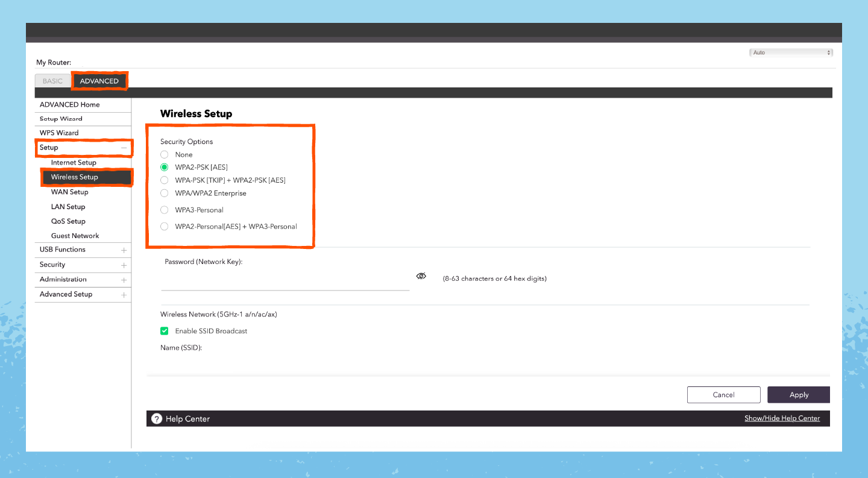Screen dimensions: 868x478
Task: Click the Password (Network Key) input field
Action: pyautogui.click(x=285, y=280)
